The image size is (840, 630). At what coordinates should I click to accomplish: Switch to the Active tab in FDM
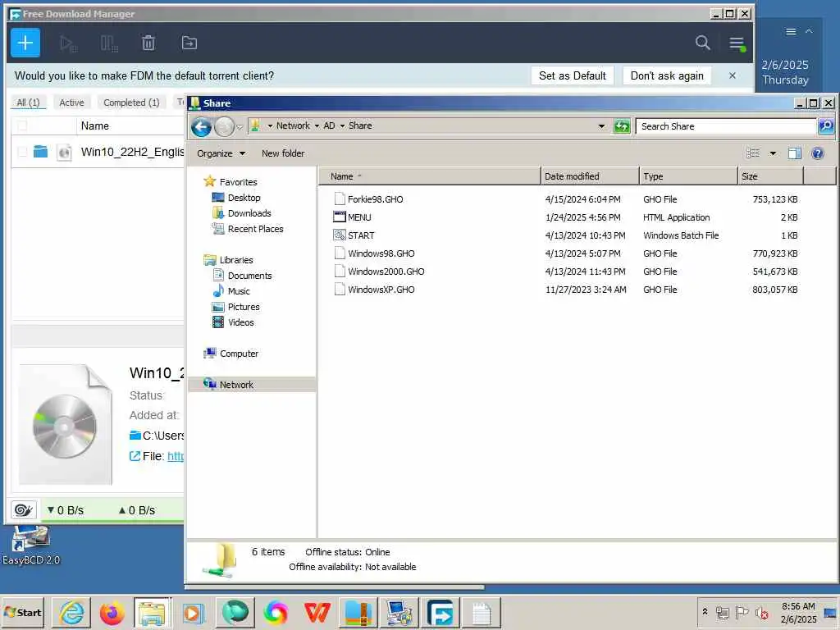(x=72, y=103)
